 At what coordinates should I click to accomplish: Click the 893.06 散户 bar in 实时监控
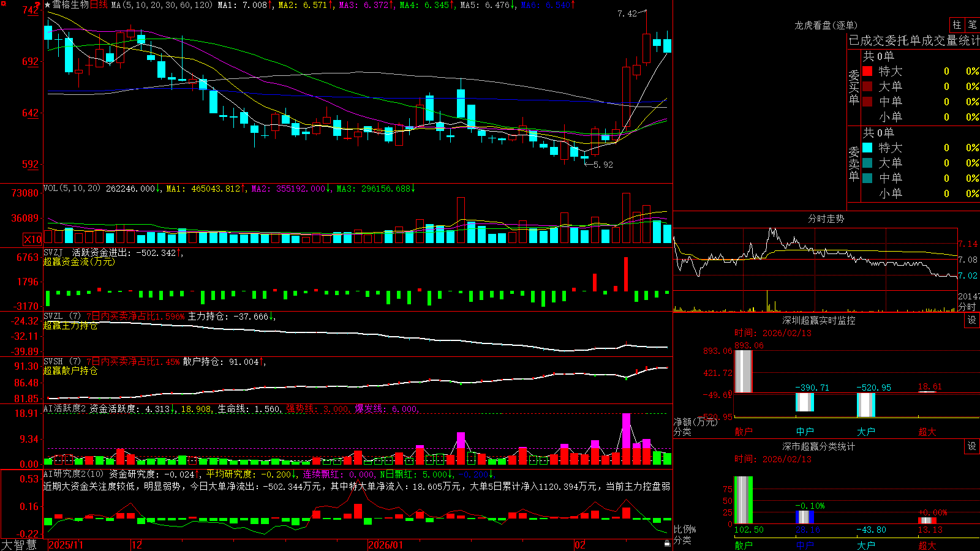744,372
